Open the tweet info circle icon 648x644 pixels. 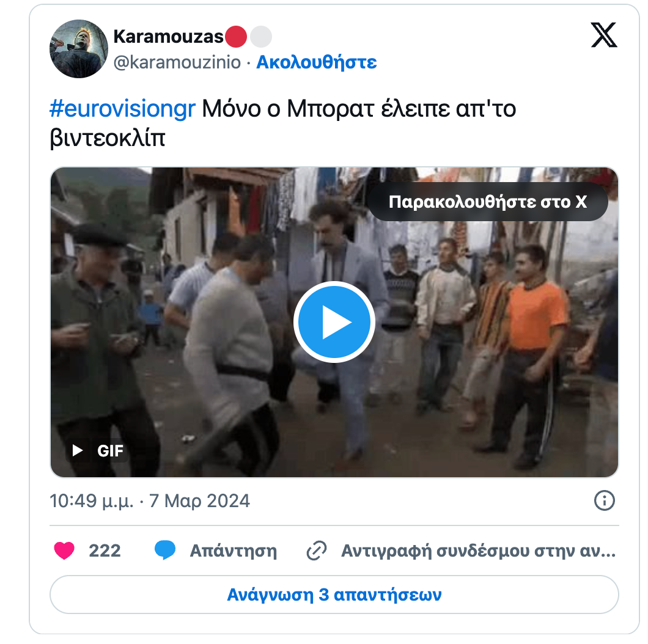604,500
